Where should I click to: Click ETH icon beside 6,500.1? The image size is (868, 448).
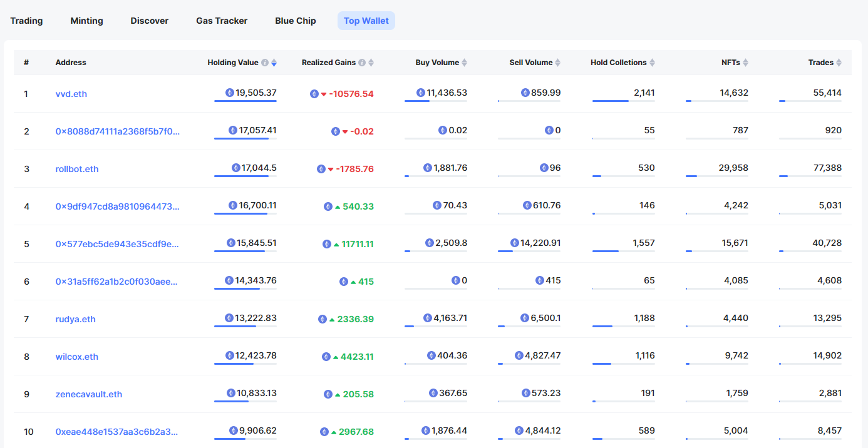(525, 318)
